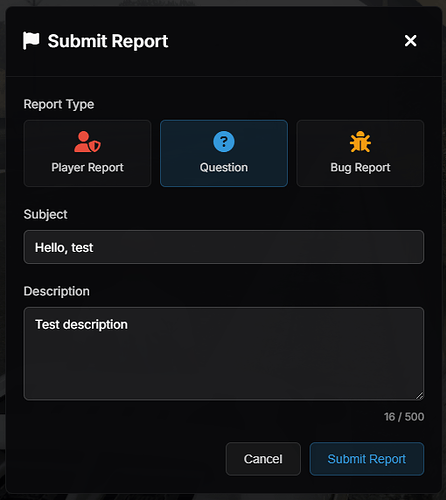Click the Test description text
Screen dimensions: 446x500
pyautogui.click(x=81, y=325)
